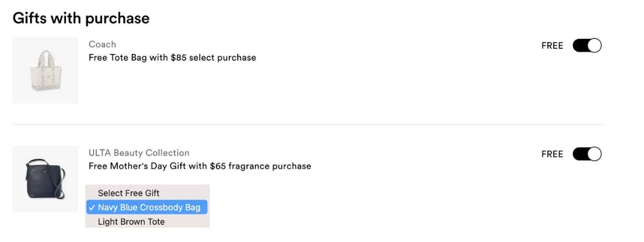Screen dimensions: 644x242
Task: Open the Free Tote Bag $85 offer
Action: [x=172, y=57]
